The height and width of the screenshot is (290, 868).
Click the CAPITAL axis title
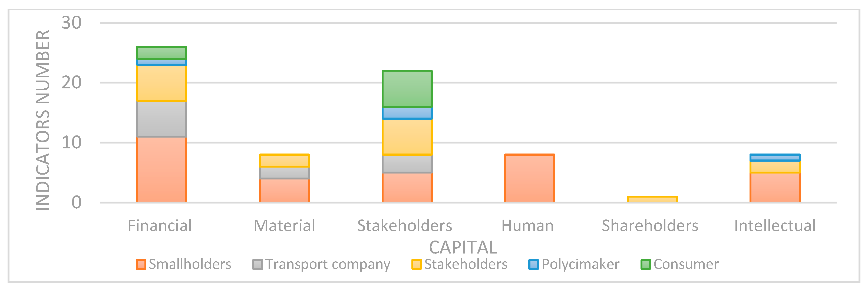click(x=463, y=248)
